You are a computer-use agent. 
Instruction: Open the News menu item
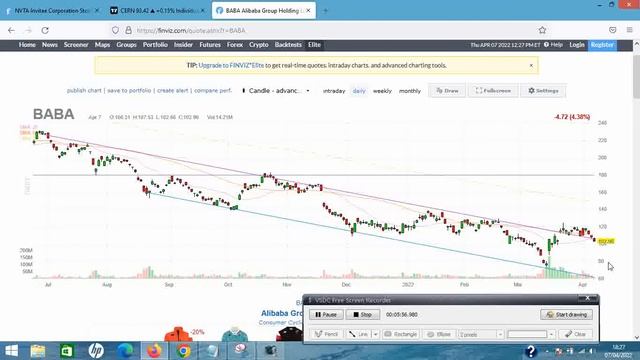(50, 45)
